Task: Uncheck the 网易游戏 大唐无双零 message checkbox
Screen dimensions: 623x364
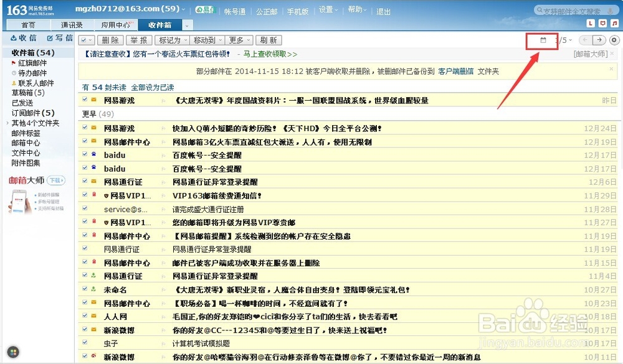Action: click(84, 99)
